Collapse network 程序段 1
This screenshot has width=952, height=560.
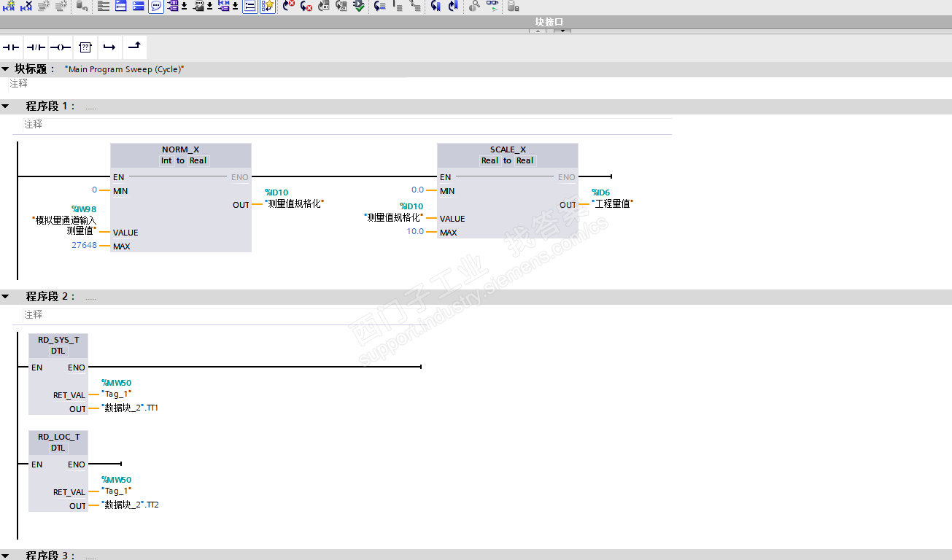pyautogui.click(x=5, y=106)
